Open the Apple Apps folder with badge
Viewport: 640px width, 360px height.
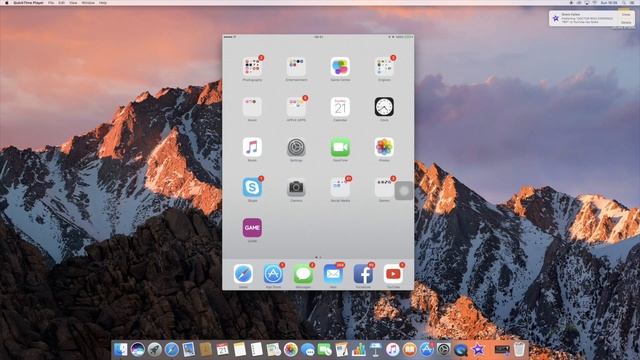(296, 107)
